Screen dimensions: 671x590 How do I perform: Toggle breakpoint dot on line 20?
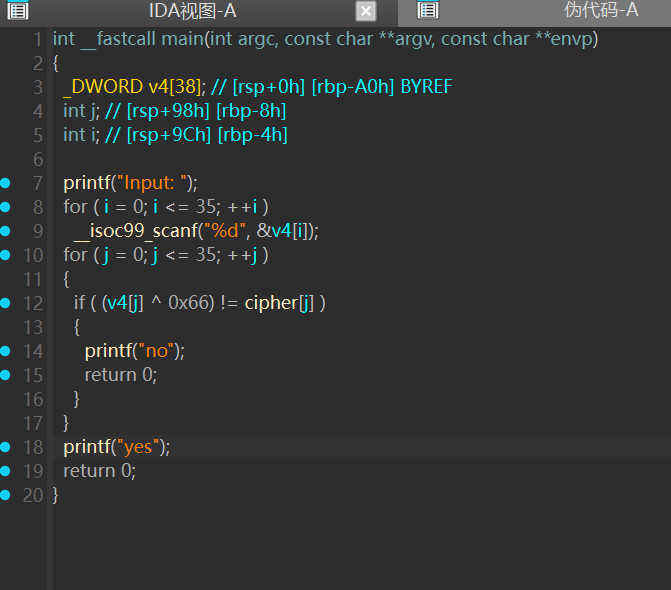pyautogui.click(x=5, y=495)
